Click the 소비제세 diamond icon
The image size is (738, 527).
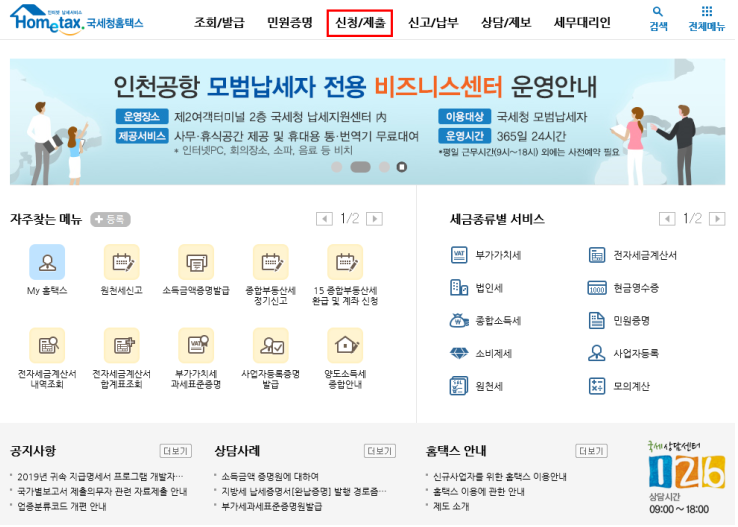point(459,353)
